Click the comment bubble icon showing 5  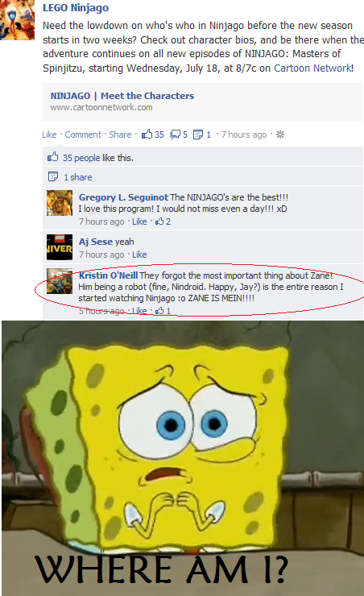pos(176,135)
